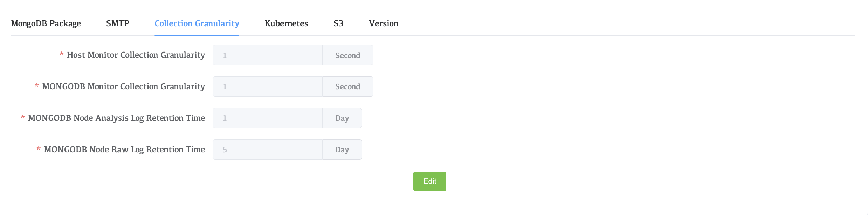Select the Collection Granularity tab
The image size is (868, 215).
click(x=197, y=23)
